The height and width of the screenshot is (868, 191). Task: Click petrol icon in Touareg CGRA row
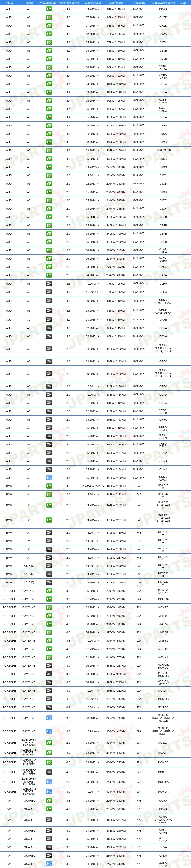(49, 801)
